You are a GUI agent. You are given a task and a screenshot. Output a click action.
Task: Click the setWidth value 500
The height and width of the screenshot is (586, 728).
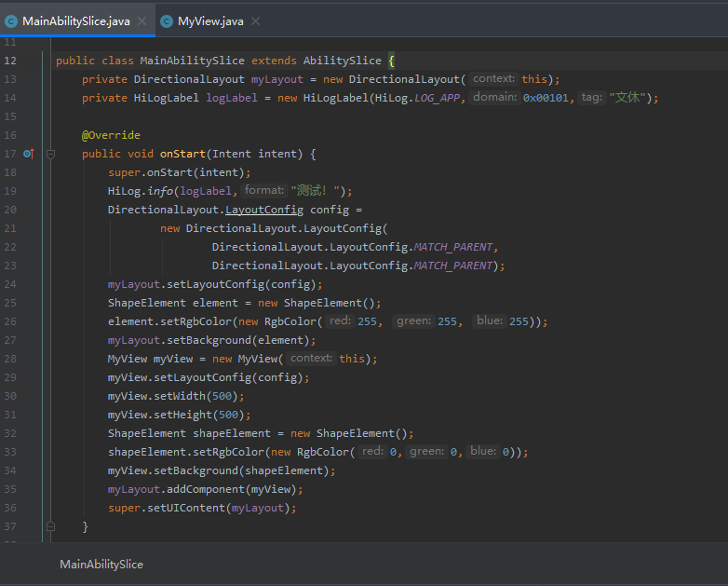(222, 396)
